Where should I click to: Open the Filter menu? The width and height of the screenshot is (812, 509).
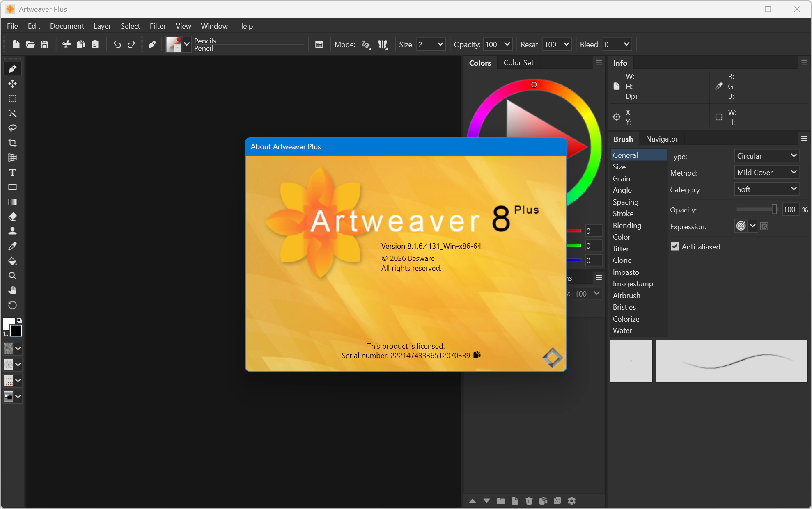(158, 26)
